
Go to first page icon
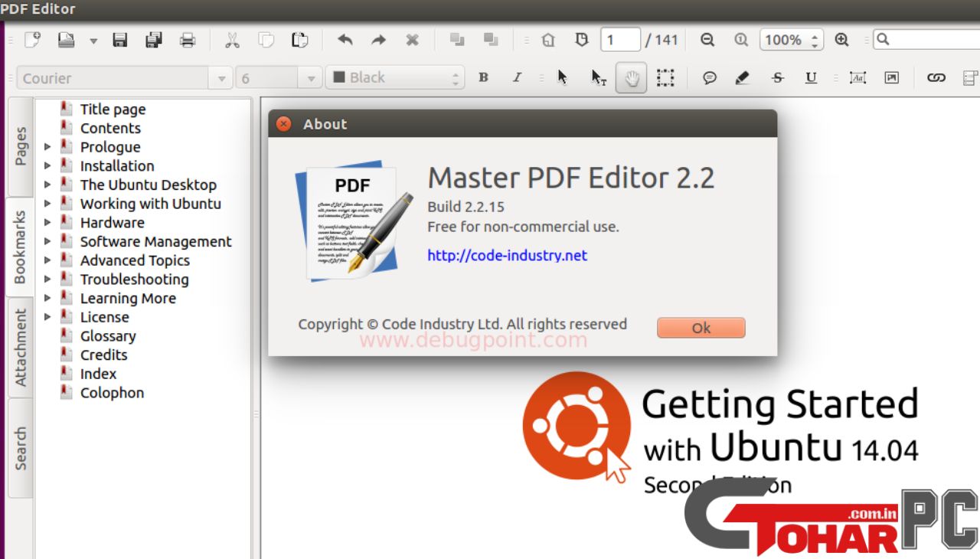click(547, 40)
